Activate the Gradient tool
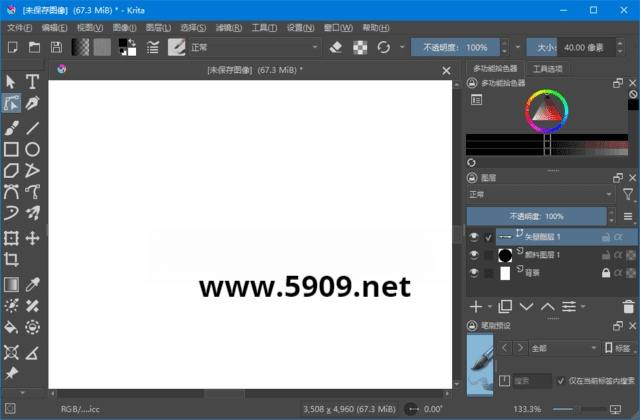Viewport: 640px width, 420px height. 11,284
